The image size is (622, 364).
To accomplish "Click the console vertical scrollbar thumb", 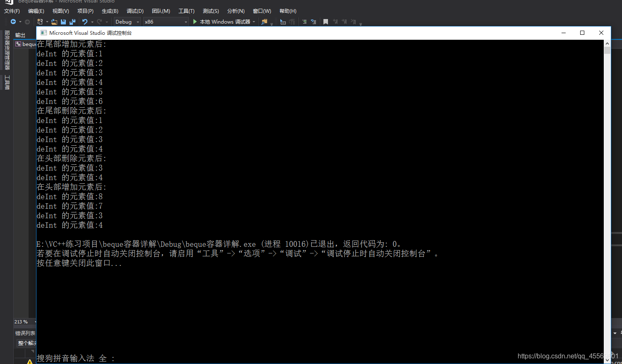I will [x=607, y=51].
